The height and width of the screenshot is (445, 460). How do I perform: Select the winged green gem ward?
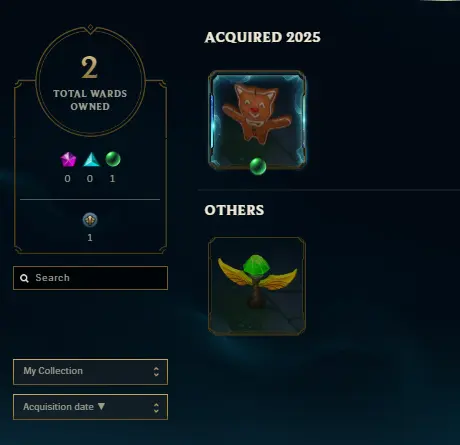[x=257, y=286]
